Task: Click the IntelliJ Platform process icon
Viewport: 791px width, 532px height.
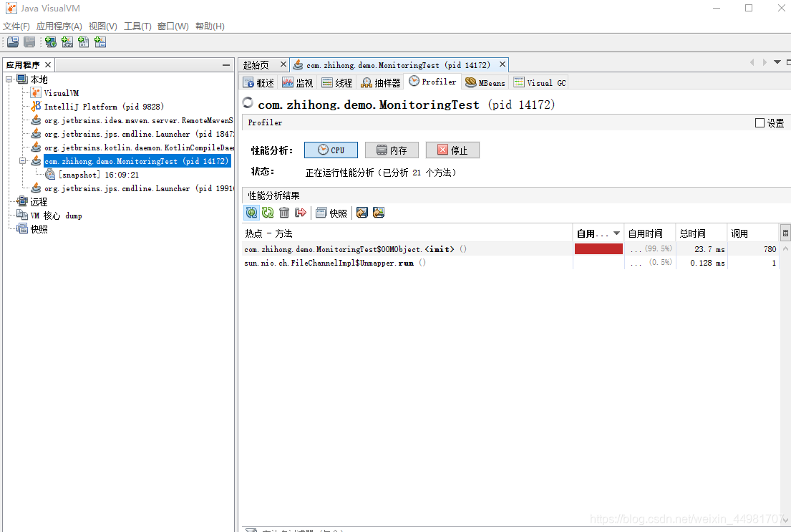Action: [36, 107]
